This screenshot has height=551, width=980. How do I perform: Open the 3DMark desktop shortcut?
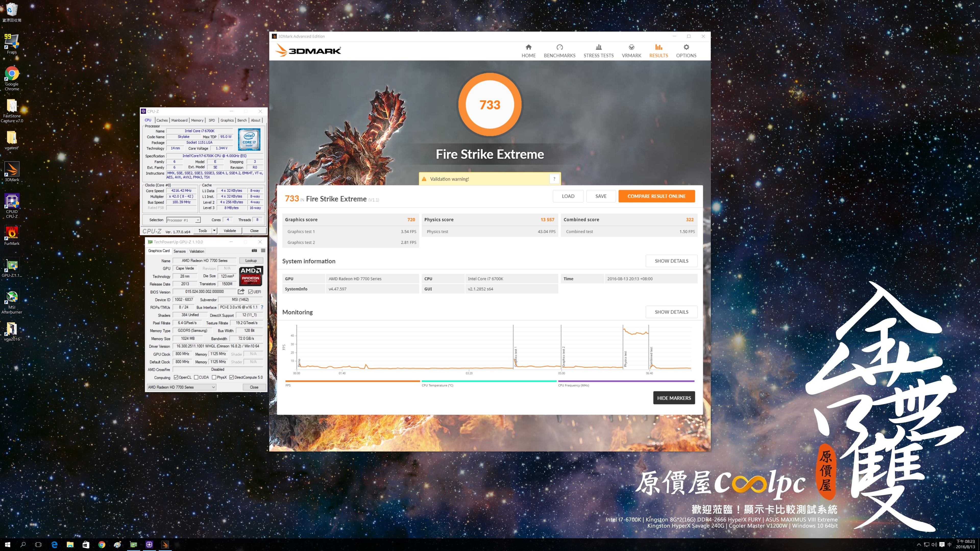point(12,171)
